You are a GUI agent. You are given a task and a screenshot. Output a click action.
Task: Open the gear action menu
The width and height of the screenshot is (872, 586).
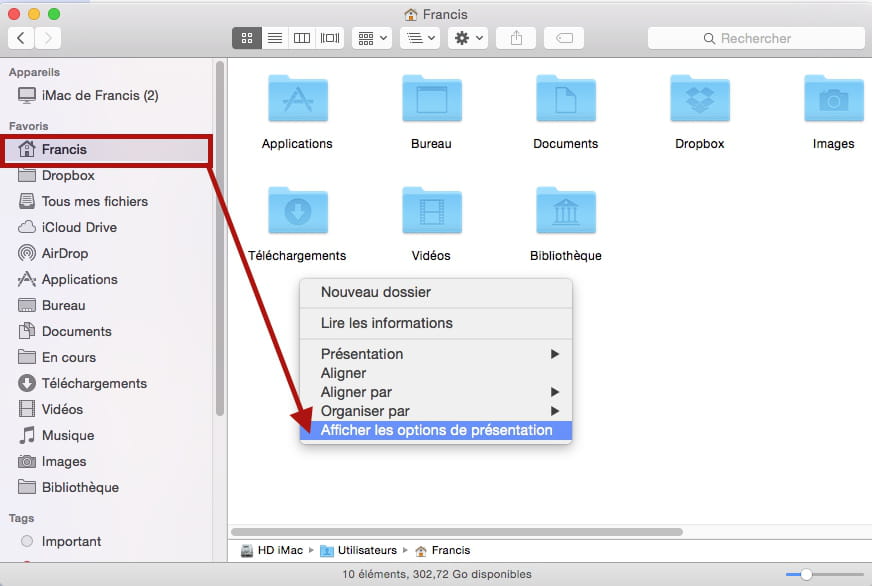click(468, 38)
